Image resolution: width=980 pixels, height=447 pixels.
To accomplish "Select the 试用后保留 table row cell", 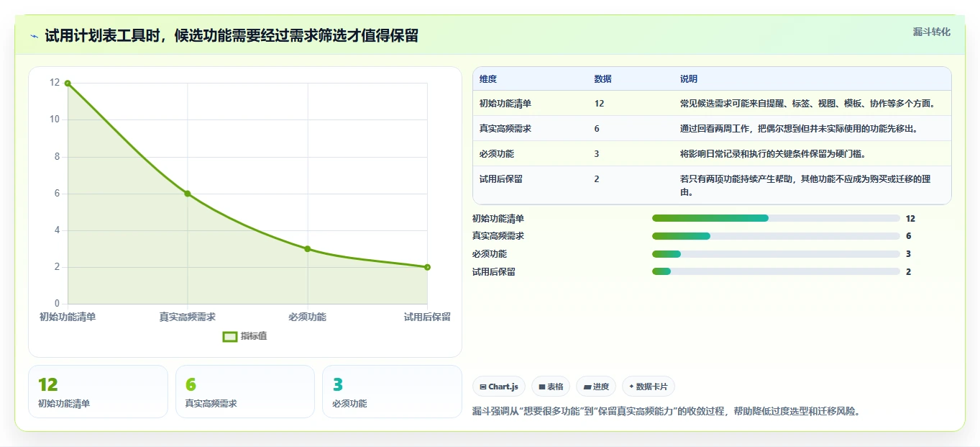I will click(501, 179).
